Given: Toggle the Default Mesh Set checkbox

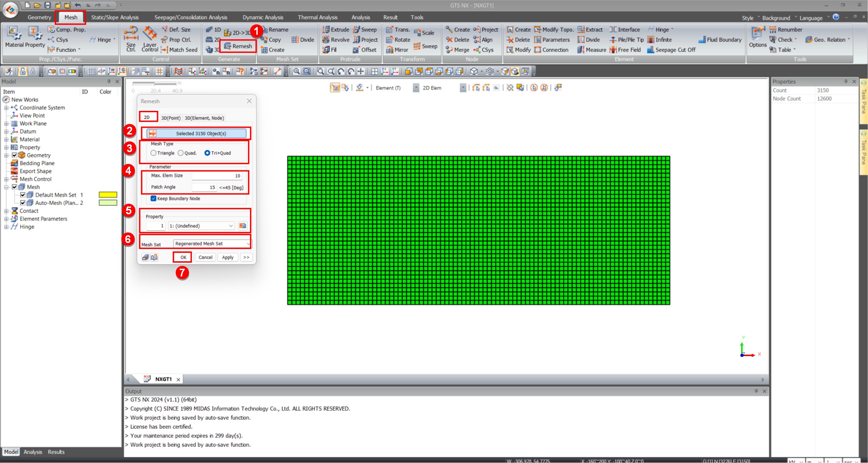Looking at the screenshot, I should (x=23, y=195).
